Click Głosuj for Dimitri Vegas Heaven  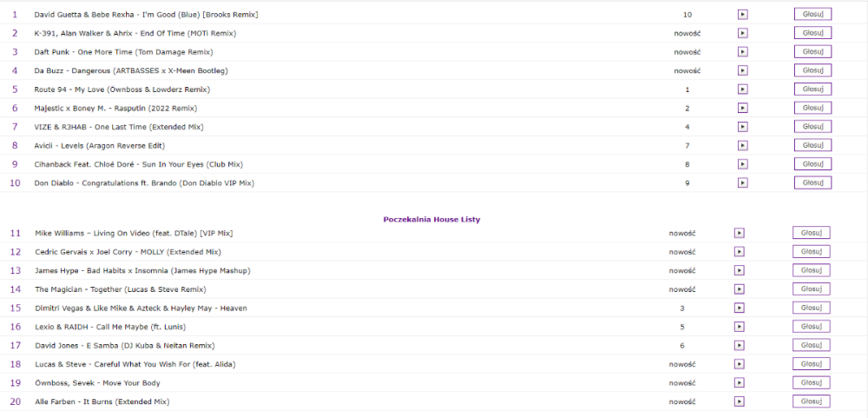tap(812, 308)
